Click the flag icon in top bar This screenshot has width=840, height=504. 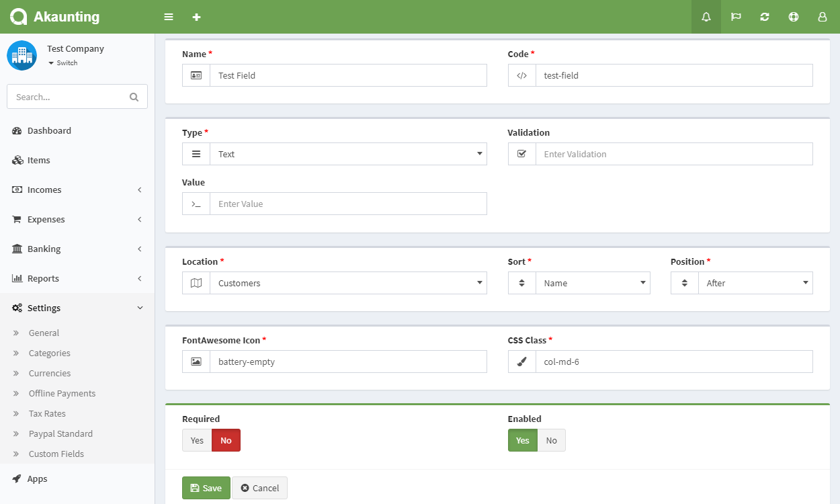point(736,17)
